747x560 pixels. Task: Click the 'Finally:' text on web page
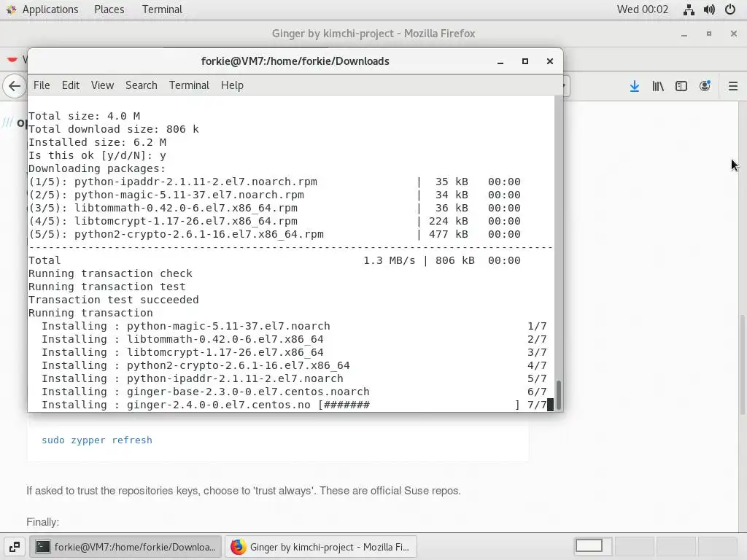click(x=43, y=522)
